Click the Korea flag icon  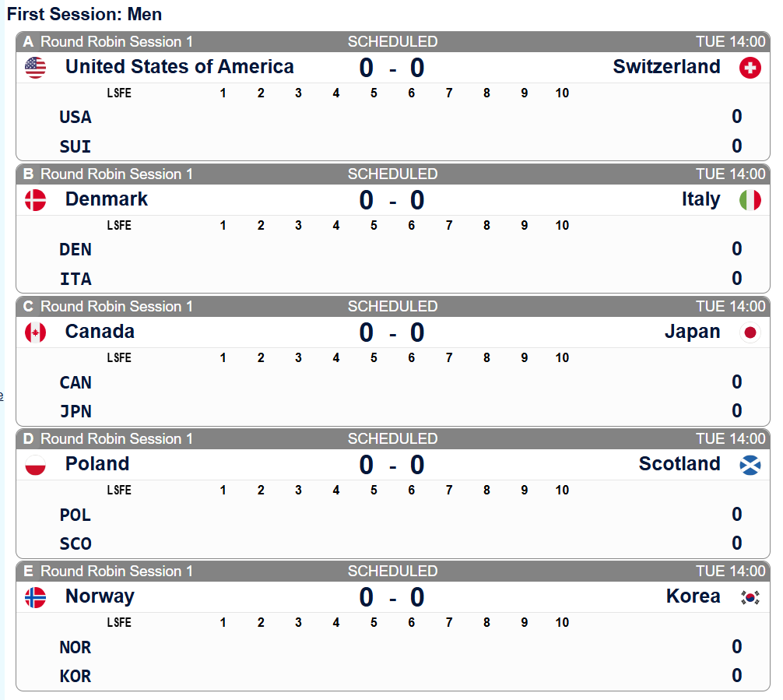[x=750, y=597]
